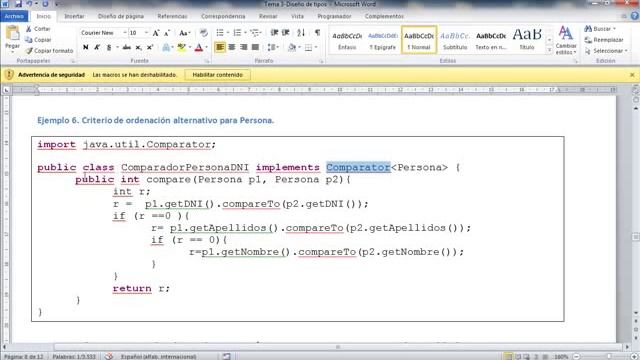
Task: Open Cambiar estilos menu
Action: coord(566,40)
